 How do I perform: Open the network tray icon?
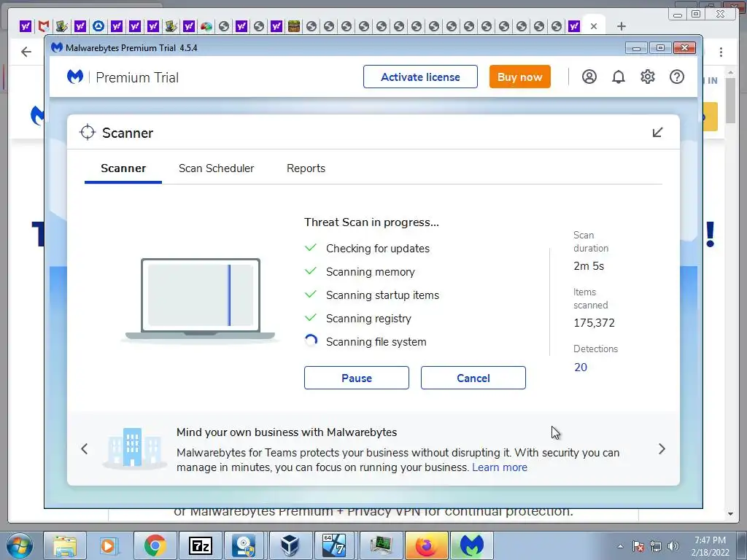click(656, 546)
